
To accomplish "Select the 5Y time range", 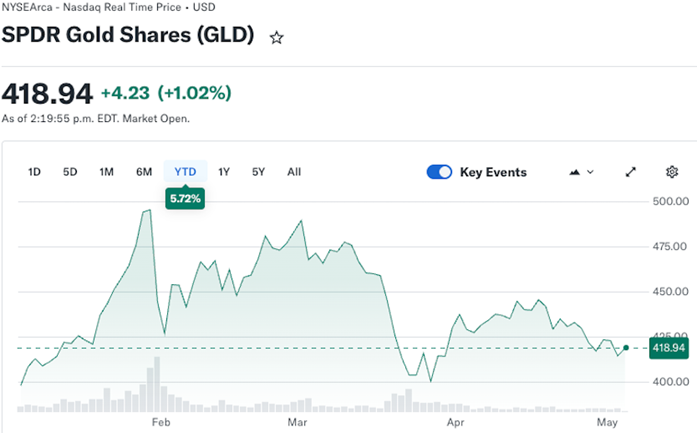I will (258, 172).
